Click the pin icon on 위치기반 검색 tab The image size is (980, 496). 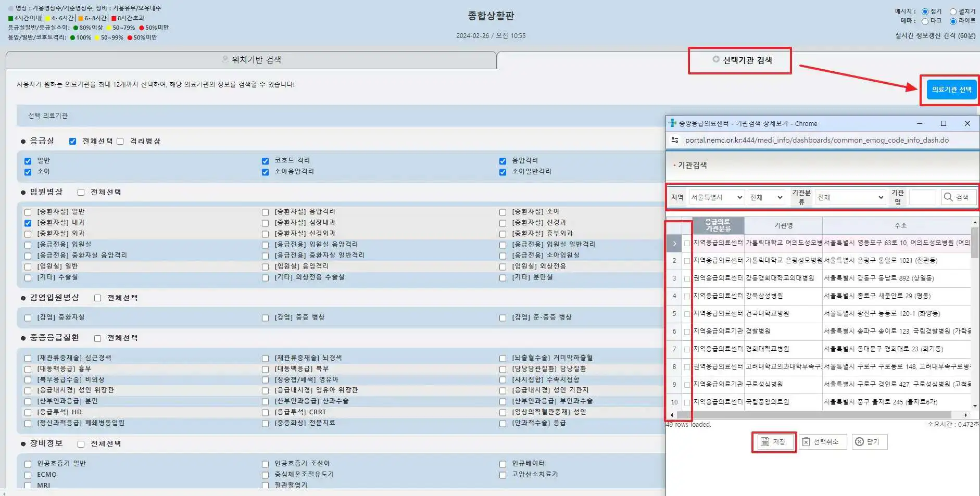pos(225,59)
